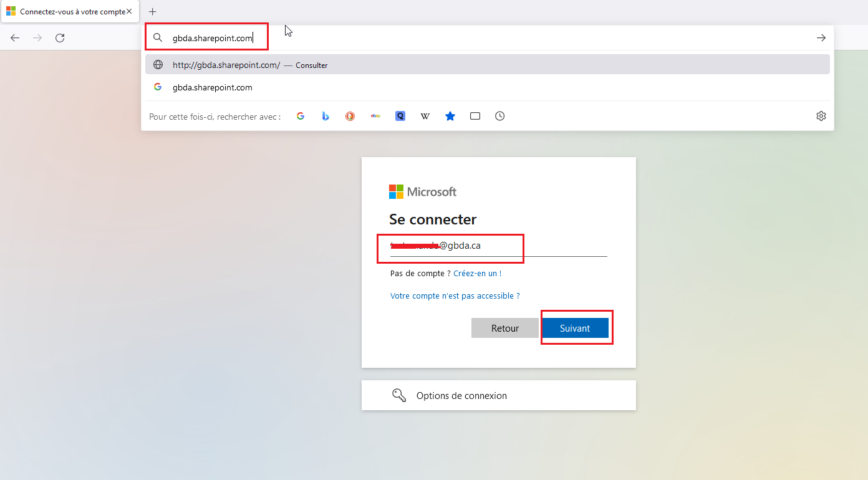The image size is (868, 480).
Task: Select http://gbda.sharepoint.com/ Consulter suggestion
Action: point(488,65)
